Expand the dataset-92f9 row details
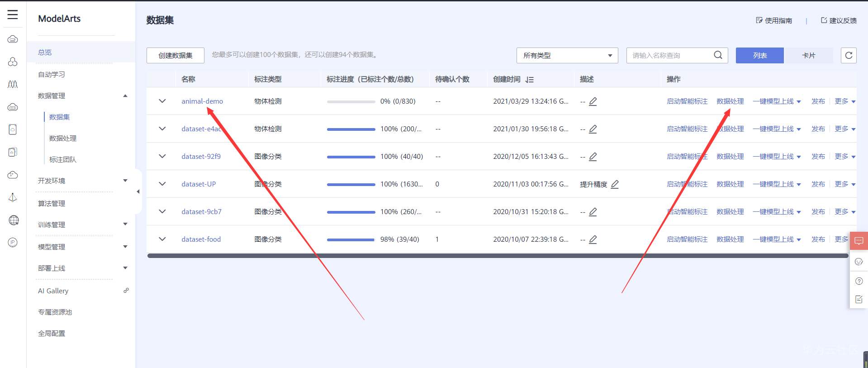868x368 pixels. 162,156
